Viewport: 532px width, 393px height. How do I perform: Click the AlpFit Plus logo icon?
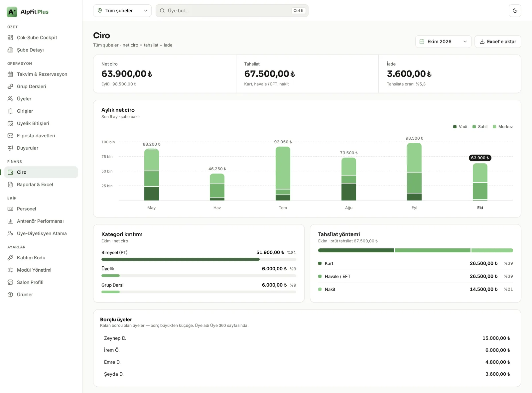click(x=12, y=12)
